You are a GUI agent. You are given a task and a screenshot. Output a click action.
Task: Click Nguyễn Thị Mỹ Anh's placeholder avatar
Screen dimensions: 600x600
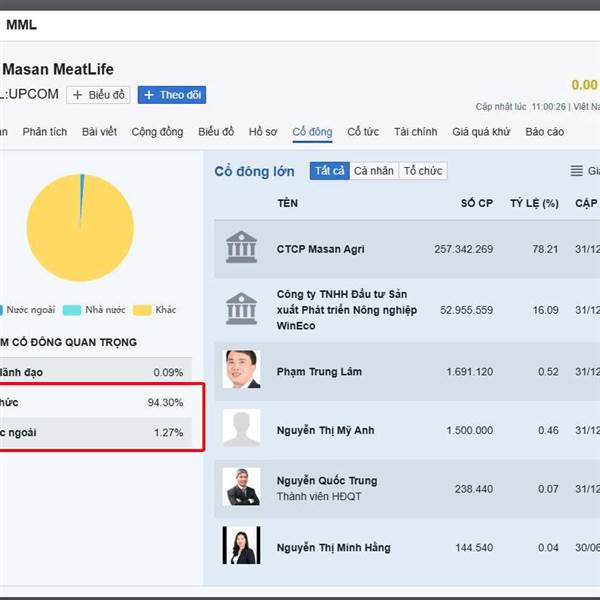tap(241, 427)
